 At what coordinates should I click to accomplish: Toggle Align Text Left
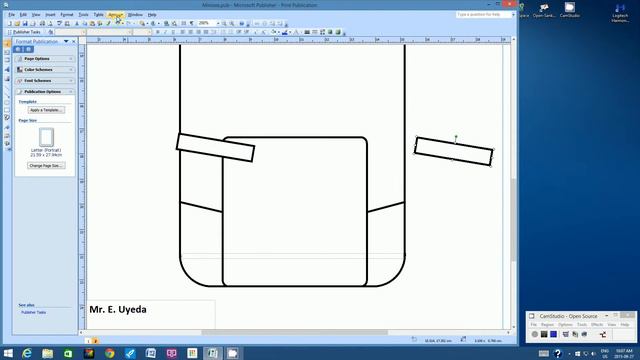(x=182, y=32)
